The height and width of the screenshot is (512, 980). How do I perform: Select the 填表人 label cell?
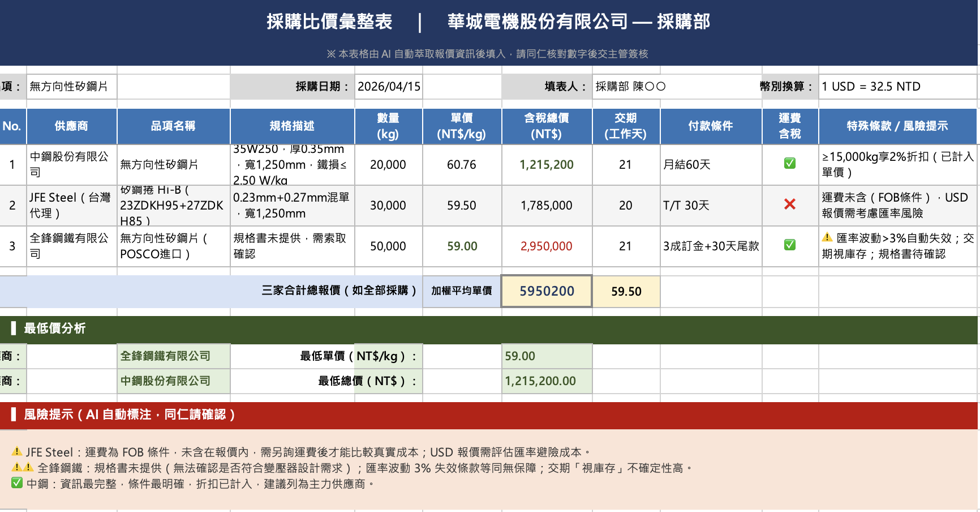pos(547,87)
